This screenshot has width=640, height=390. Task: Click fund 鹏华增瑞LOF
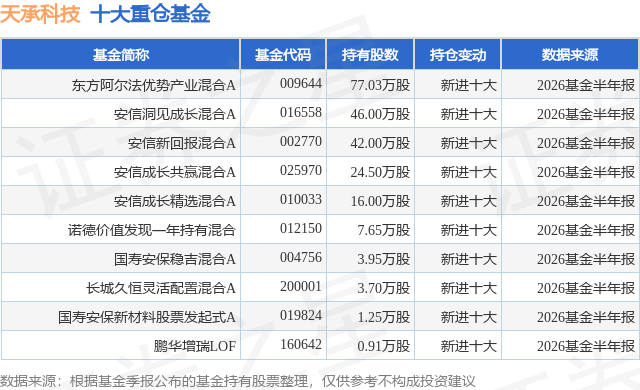(x=195, y=346)
